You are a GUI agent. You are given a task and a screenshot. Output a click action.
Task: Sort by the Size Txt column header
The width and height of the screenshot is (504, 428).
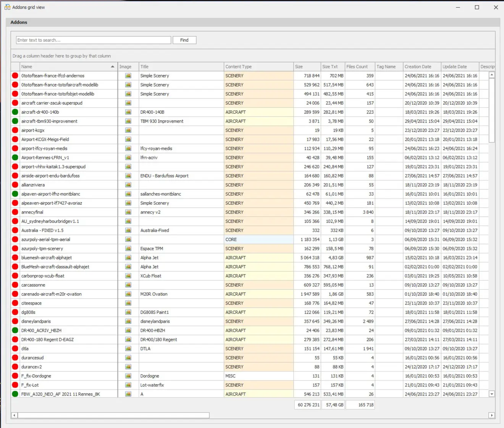click(333, 66)
